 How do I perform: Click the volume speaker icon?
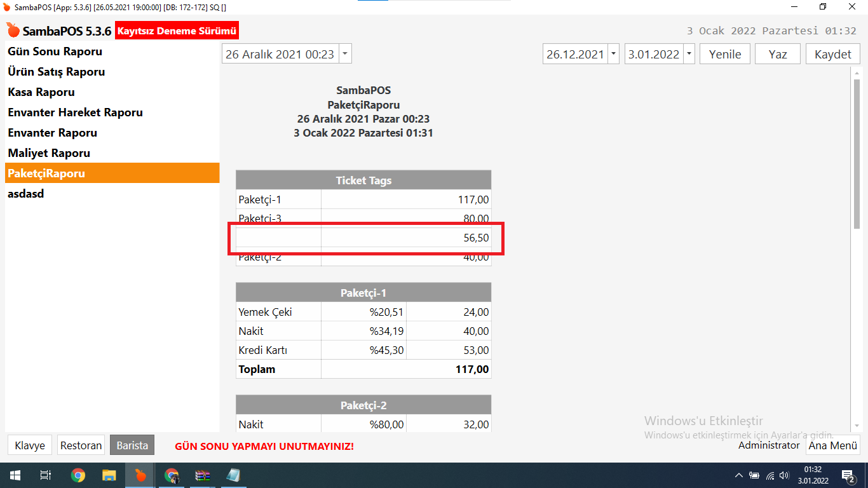(785, 475)
